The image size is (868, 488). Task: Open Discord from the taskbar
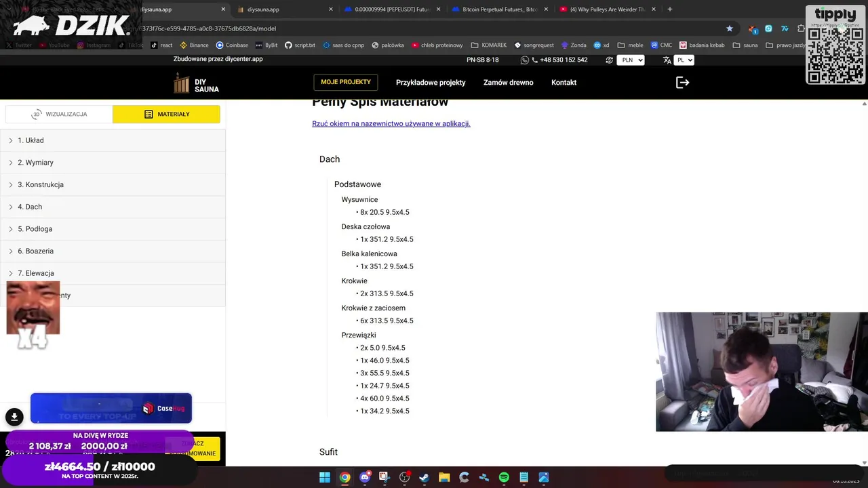point(365,477)
